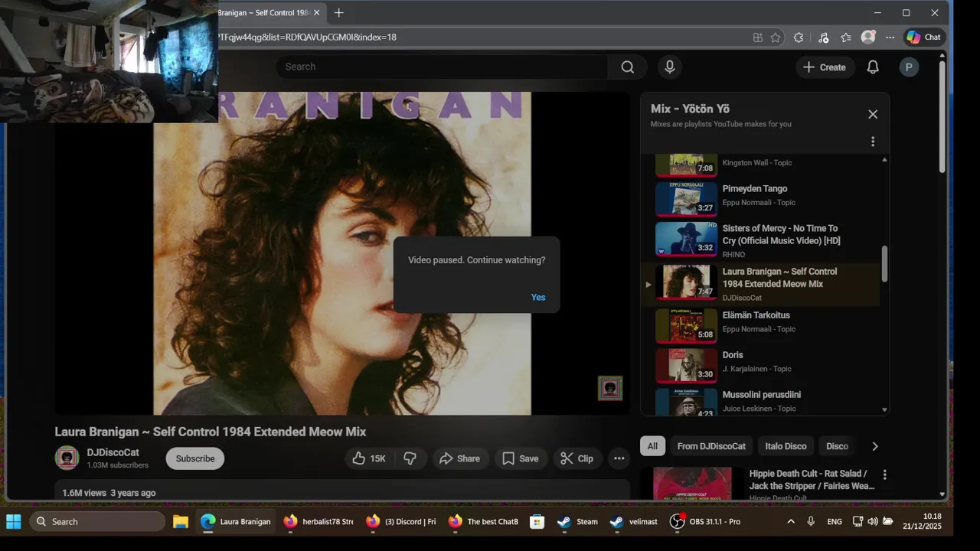Open Edge favorites list icon
Screen dimensions: 980x551
click(x=846, y=37)
